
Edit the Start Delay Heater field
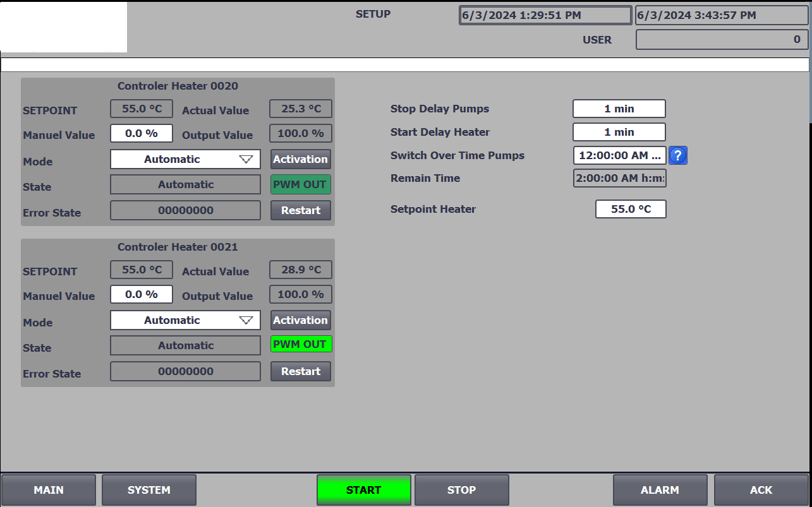pyautogui.click(x=619, y=132)
